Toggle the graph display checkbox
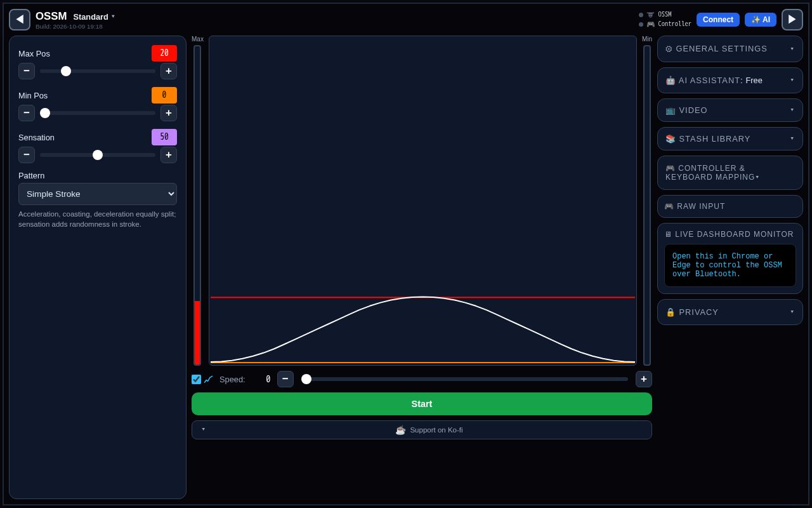Image resolution: width=812 pixels, height=508 pixels. [x=197, y=379]
